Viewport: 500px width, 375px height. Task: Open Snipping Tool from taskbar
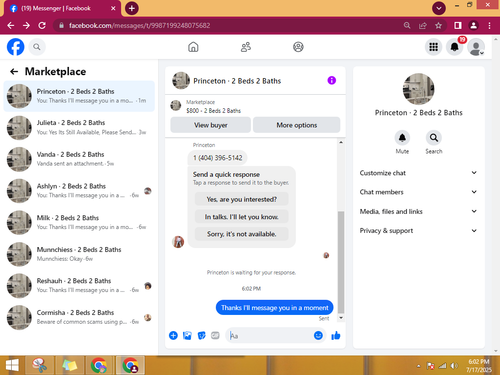coord(39,365)
